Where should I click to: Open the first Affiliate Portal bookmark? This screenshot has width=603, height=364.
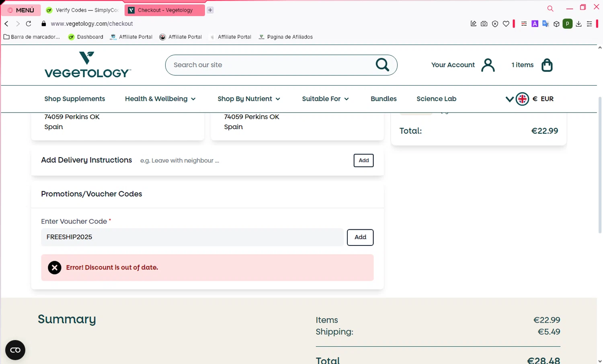click(131, 37)
